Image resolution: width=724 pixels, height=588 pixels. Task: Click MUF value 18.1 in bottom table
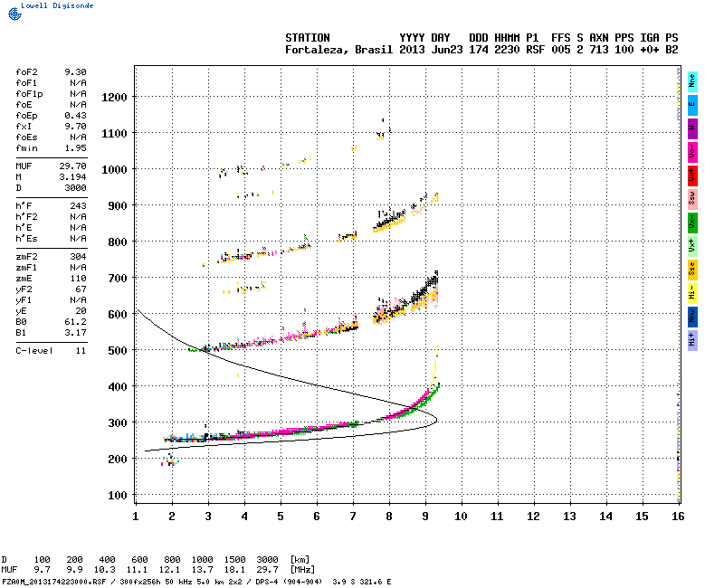coord(234,570)
